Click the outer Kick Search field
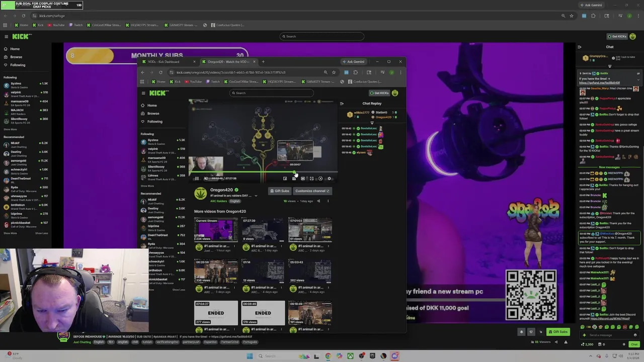Viewport: 644px width, 362px height. pyautogui.click(x=322, y=36)
